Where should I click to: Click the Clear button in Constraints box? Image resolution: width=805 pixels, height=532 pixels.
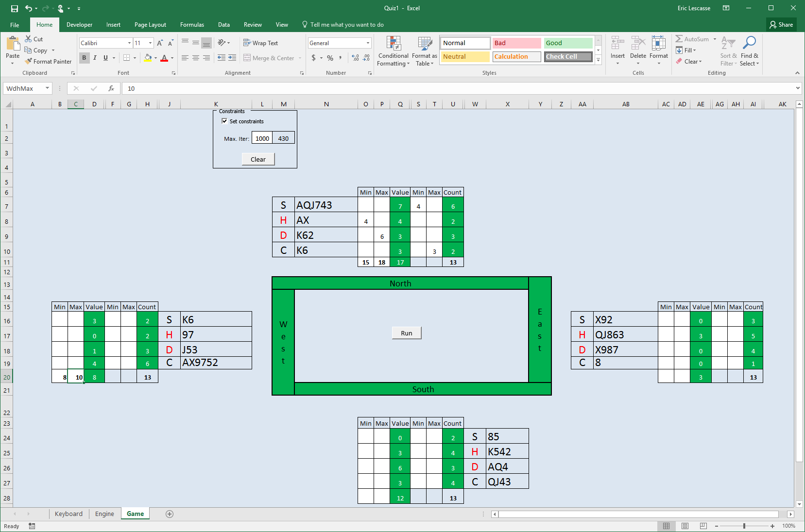258,159
